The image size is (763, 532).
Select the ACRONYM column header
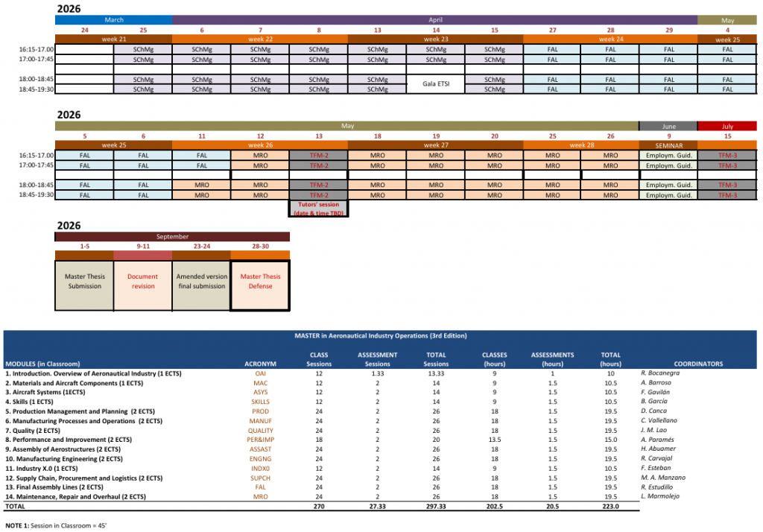[x=260, y=364]
